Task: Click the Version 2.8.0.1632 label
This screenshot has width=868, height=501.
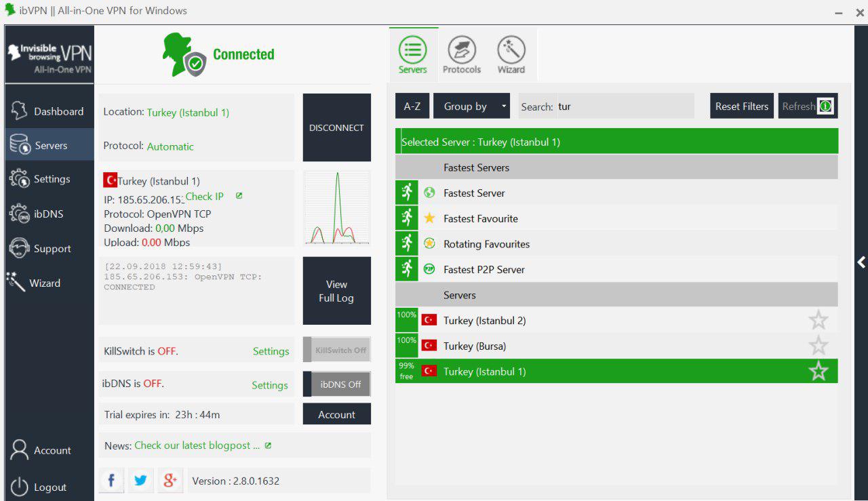Action: (235, 481)
